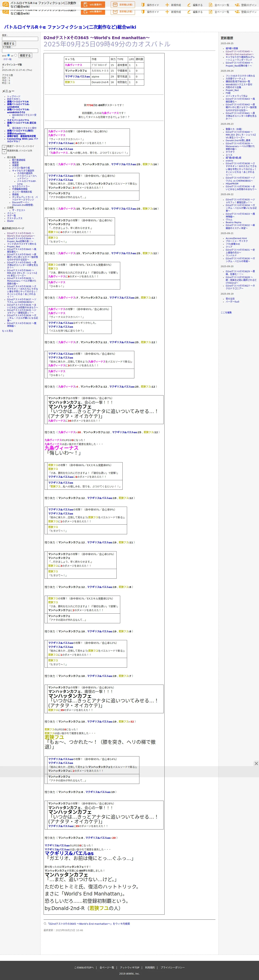Open なりきりバトラー link
Image resolution: width=259 pixels, height=980 pixels.
[x=21, y=186]
